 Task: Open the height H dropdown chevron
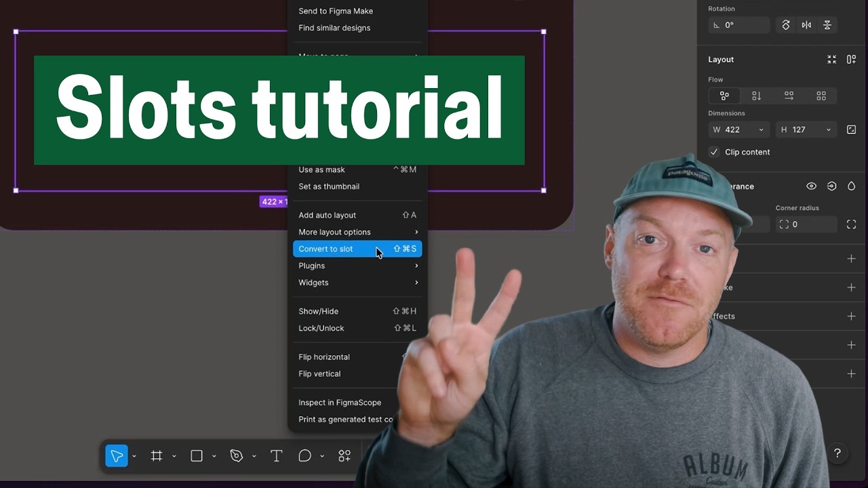point(828,129)
